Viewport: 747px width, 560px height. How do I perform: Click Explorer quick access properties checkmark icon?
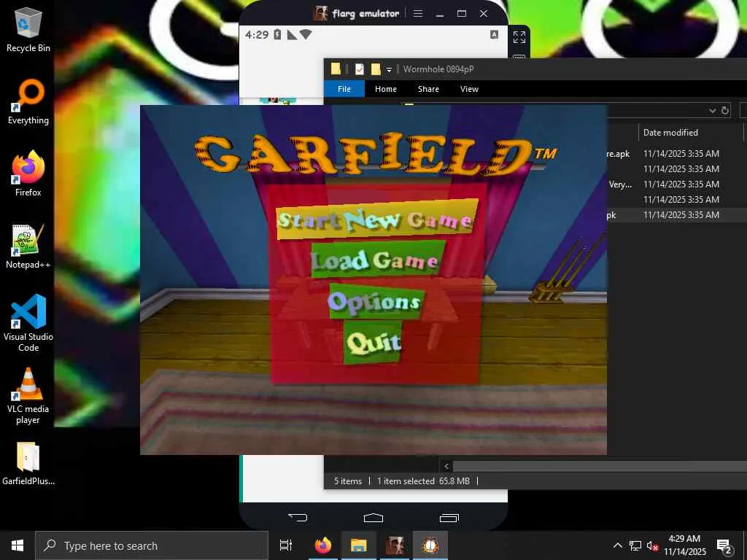[x=360, y=69]
